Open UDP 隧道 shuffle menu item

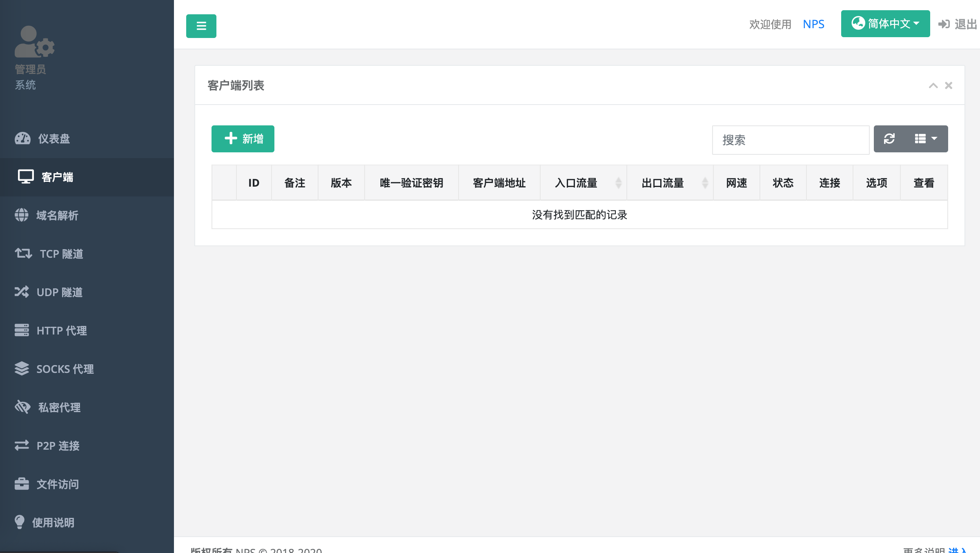(59, 292)
